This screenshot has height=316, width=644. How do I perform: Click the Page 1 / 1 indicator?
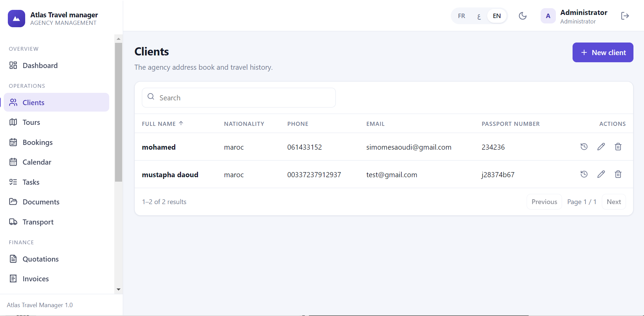tap(582, 202)
